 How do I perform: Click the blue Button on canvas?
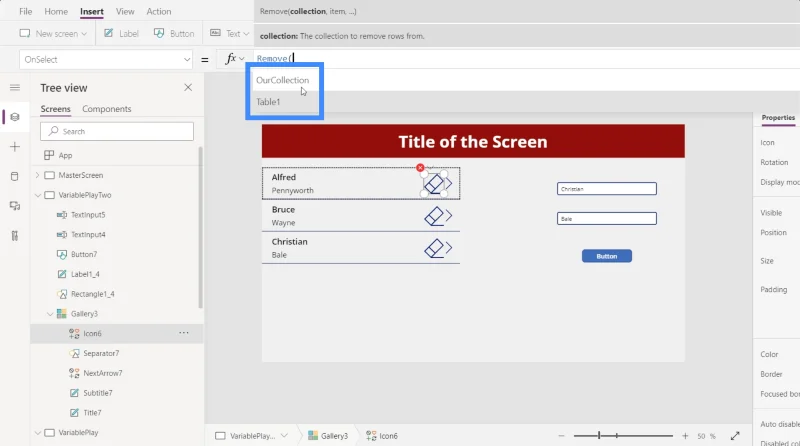pyautogui.click(x=607, y=256)
